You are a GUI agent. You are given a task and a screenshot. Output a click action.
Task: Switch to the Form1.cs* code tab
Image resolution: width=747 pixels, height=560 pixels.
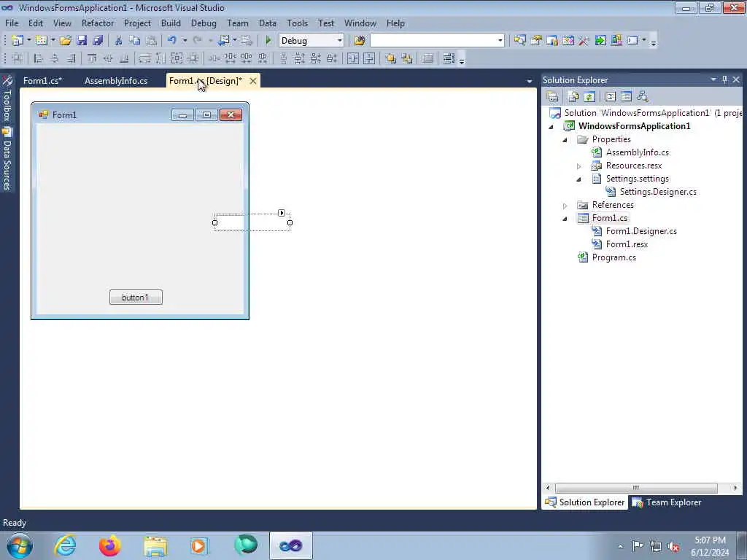pyautogui.click(x=42, y=81)
